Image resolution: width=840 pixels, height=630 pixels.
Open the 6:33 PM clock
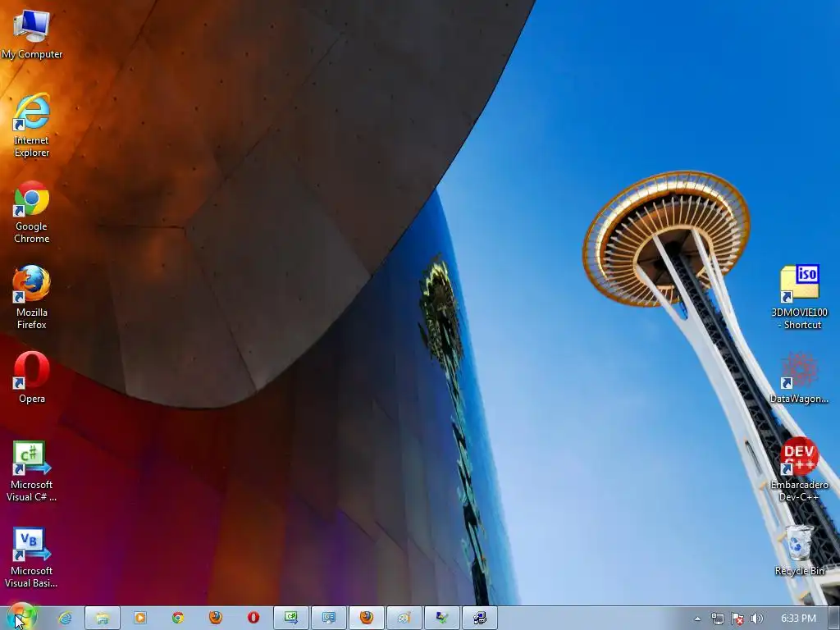click(798, 619)
